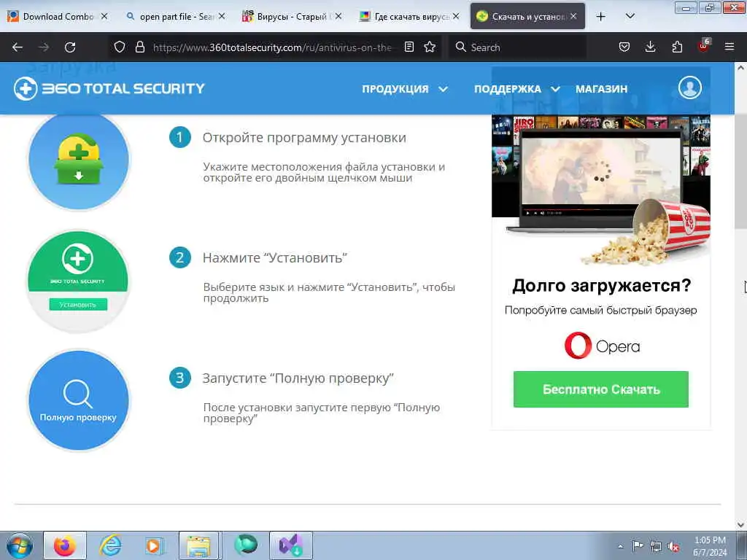The image size is (747, 560).
Task: Click Бесплатно Скачать Opera button
Action: 601,389
